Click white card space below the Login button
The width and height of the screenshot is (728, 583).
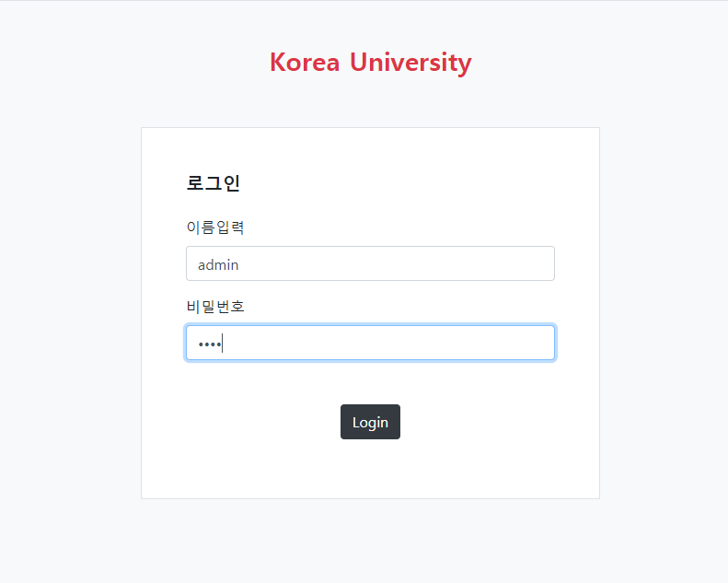370,470
